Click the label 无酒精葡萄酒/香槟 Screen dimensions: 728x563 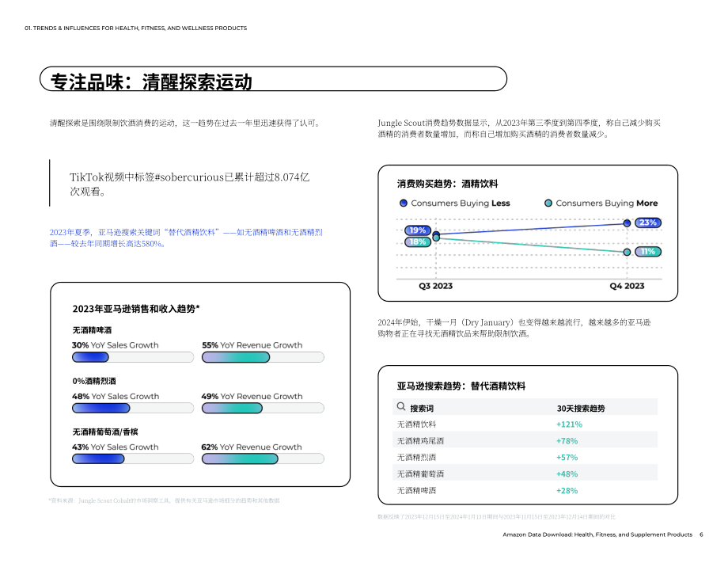pos(105,432)
